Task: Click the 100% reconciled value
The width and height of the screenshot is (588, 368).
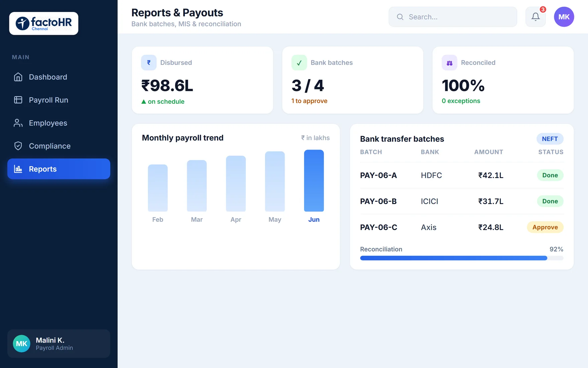Action: (463, 86)
